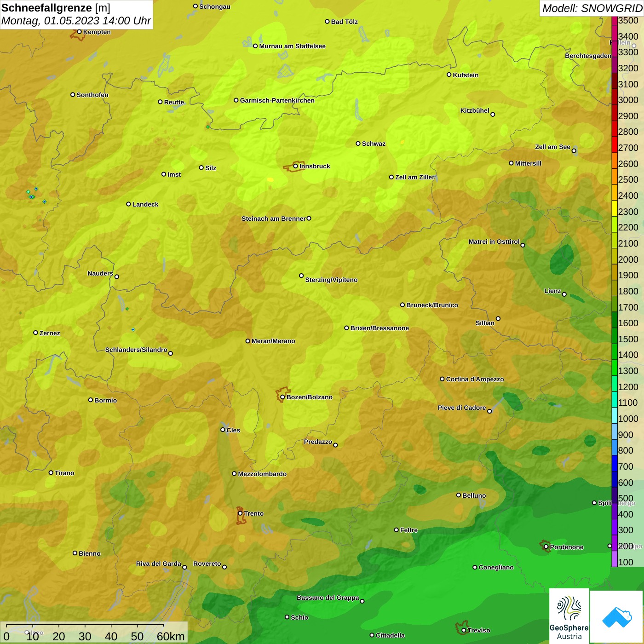Viewport: 644px width, 644px height.
Task: Click the Steinach am Brenner label
Action: 274,218
